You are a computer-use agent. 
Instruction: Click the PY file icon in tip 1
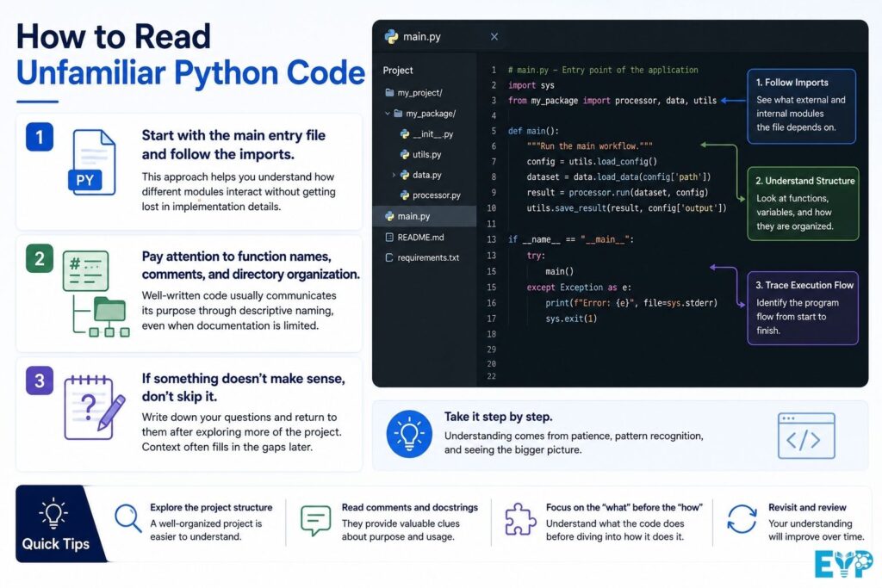92,163
